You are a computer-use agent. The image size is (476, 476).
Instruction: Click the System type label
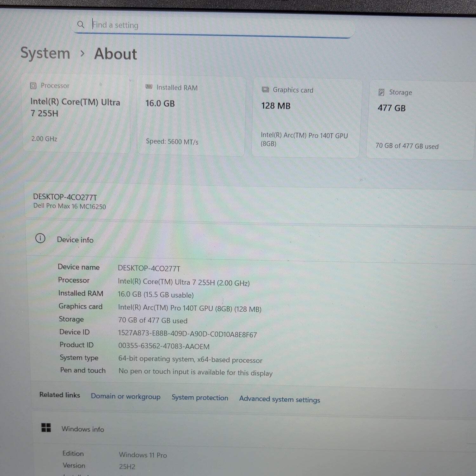79,358
